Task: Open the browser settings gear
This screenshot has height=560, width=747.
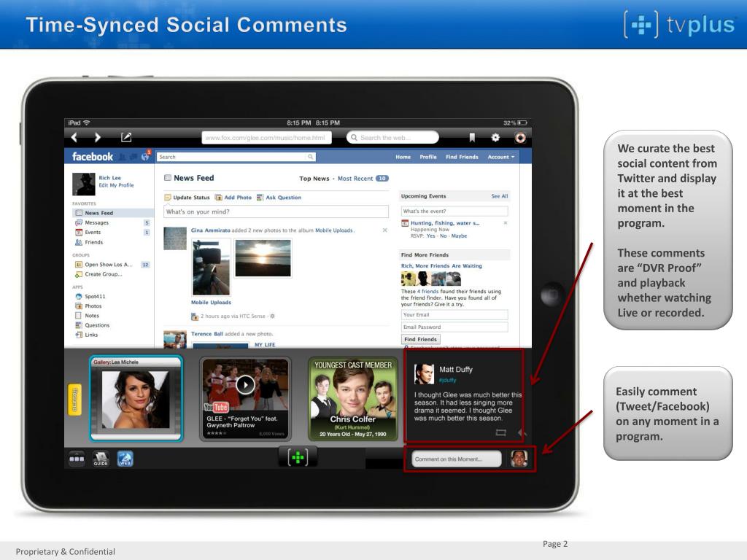Action: (x=495, y=138)
